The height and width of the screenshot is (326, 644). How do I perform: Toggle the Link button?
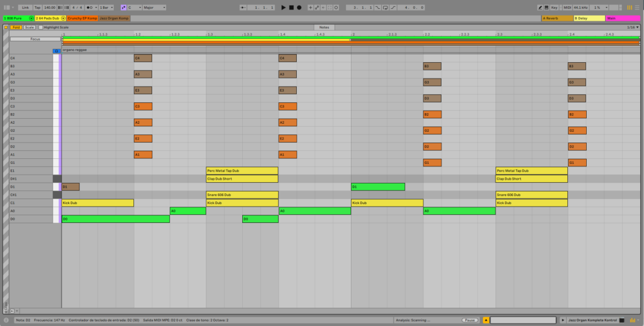25,8
